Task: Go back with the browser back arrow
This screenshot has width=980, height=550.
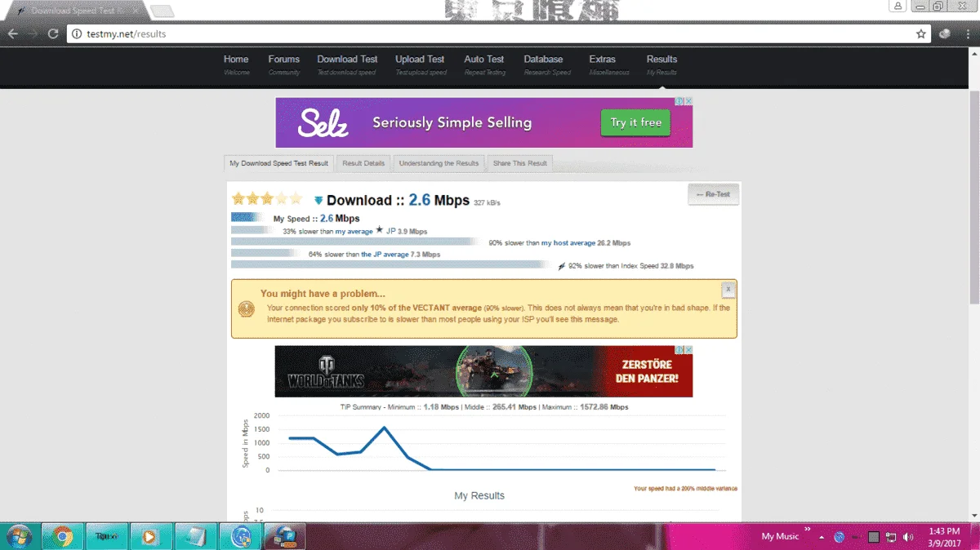Action: (x=13, y=33)
